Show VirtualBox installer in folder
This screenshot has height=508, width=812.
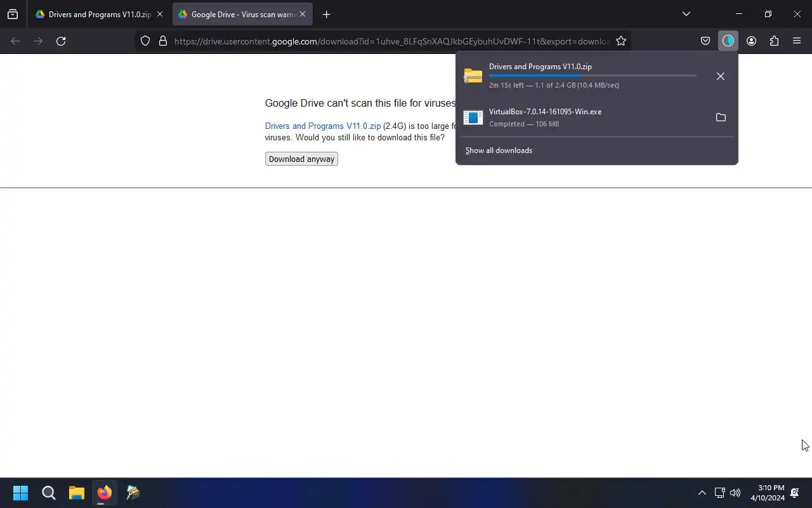click(720, 117)
